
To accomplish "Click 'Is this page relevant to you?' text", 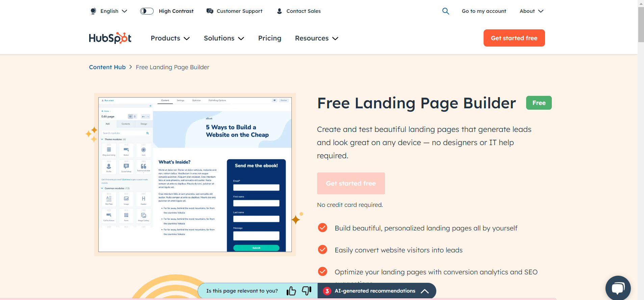I will click(242, 291).
